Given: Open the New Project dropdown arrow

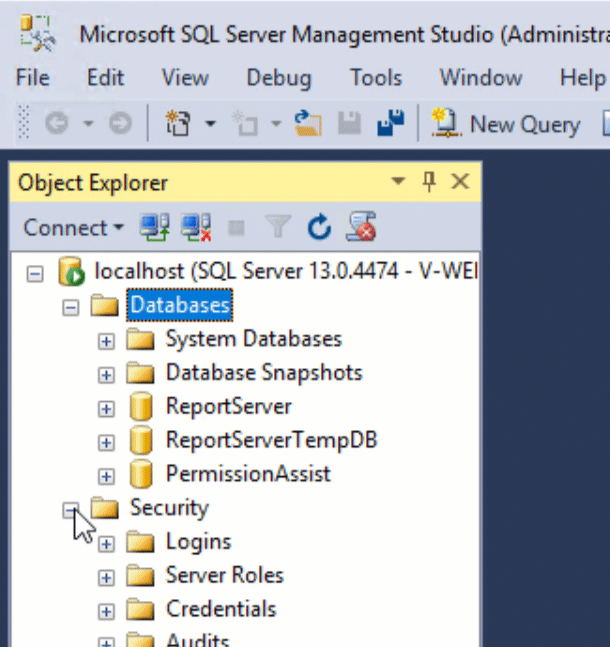Looking at the screenshot, I should [210, 123].
